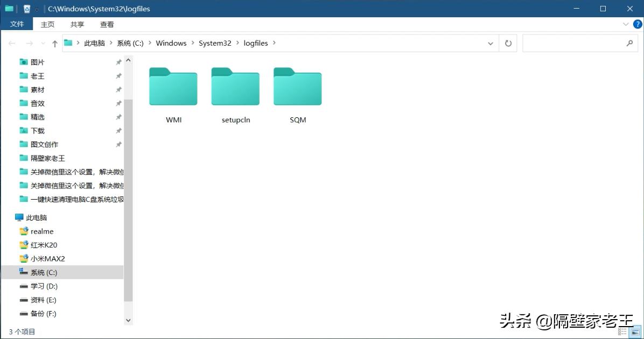The width and height of the screenshot is (644, 339).
Task: Expand chevron after logfiles in address bar
Action: pos(274,43)
